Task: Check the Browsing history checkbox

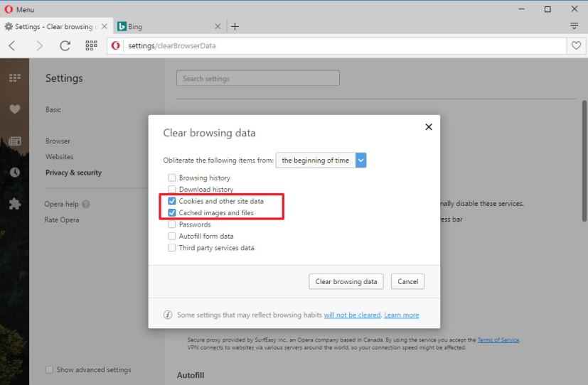Action: 172,178
